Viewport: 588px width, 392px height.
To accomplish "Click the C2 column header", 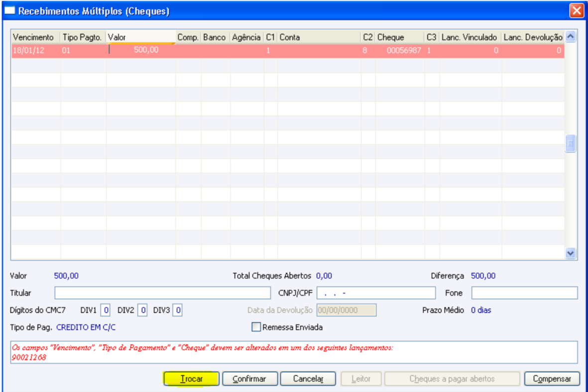I will click(x=368, y=37).
